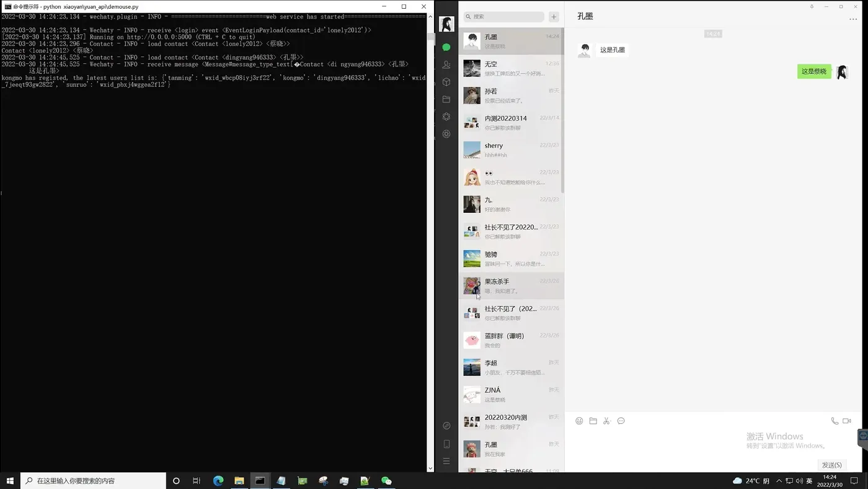868x489 pixels.
Task: Open the 20220320内测 group chat
Action: pos(511,422)
